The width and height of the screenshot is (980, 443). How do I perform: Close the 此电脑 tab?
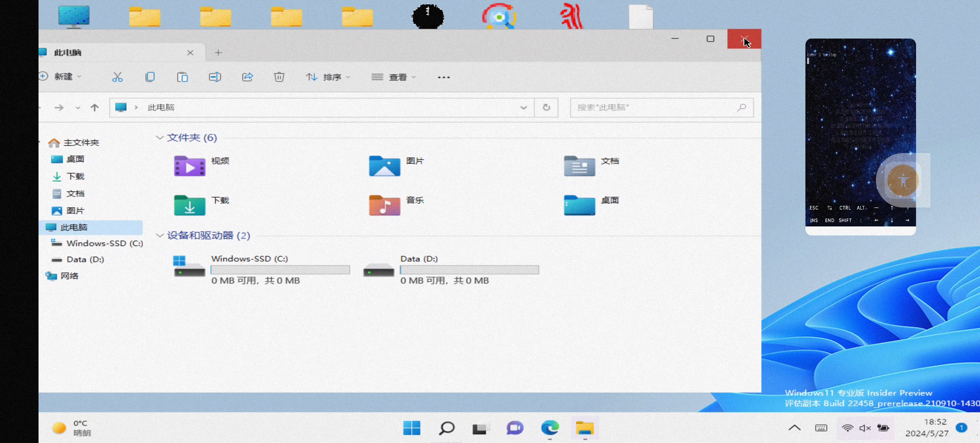click(x=190, y=53)
